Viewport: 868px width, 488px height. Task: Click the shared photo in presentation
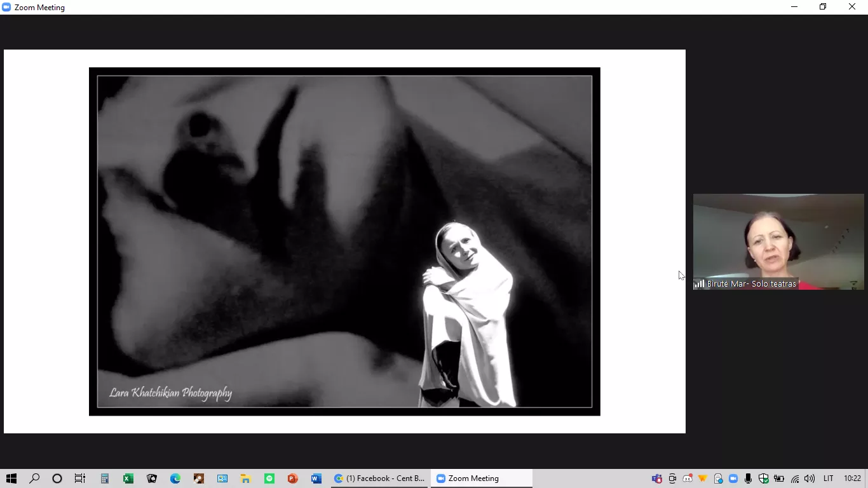click(x=344, y=241)
